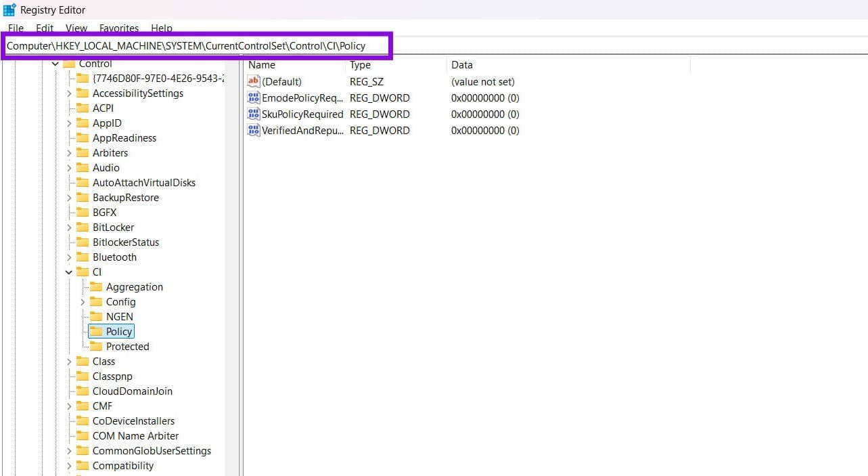
Task: Click the Registry Editor app icon in title bar
Action: (x=9, y=10)
